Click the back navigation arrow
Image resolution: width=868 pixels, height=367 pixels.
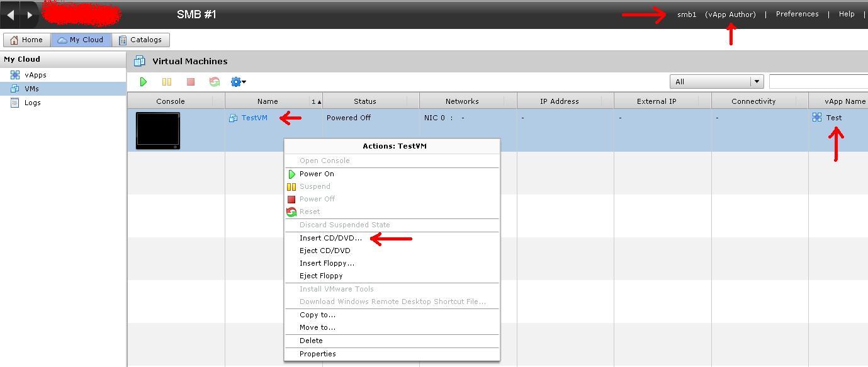pos(10,14)
